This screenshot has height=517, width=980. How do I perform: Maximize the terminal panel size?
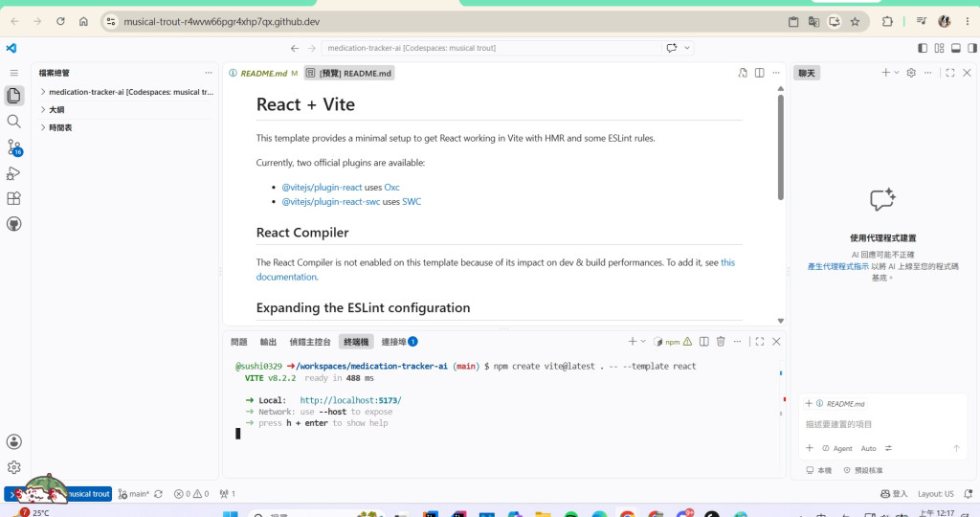759,342
